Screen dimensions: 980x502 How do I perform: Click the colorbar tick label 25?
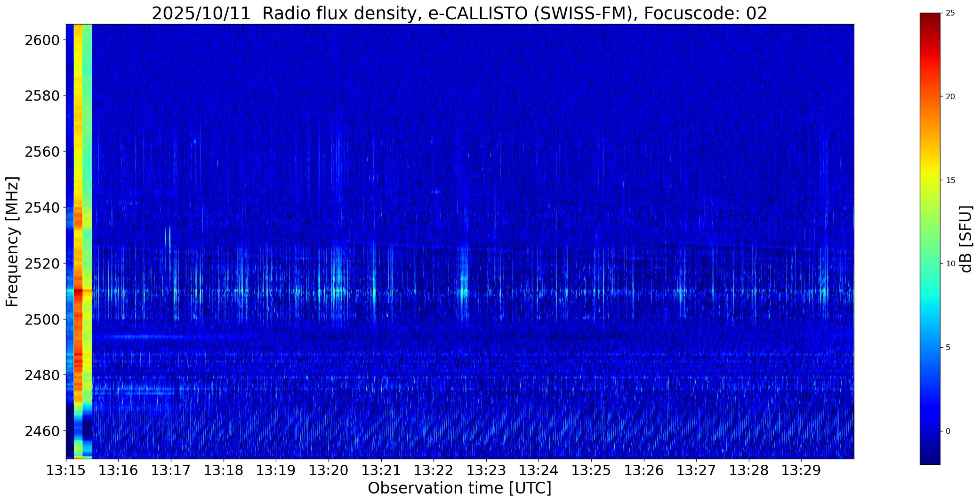(x=950, y=13)
